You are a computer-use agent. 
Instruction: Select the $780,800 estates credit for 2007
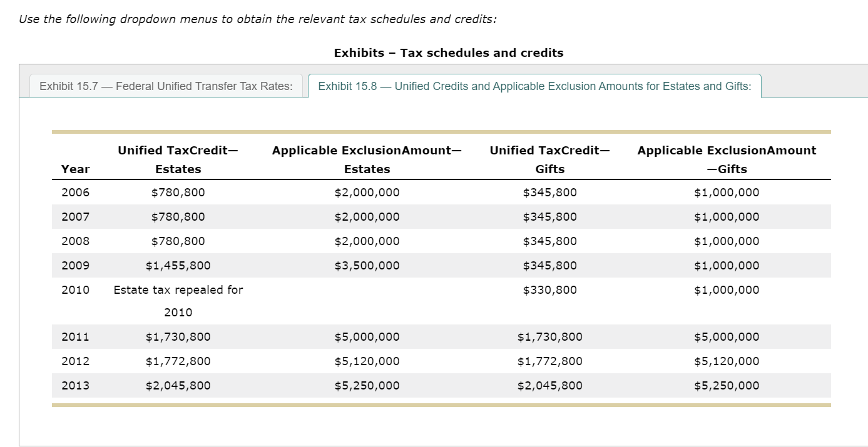pyautogui.click(x=178, y=216)
